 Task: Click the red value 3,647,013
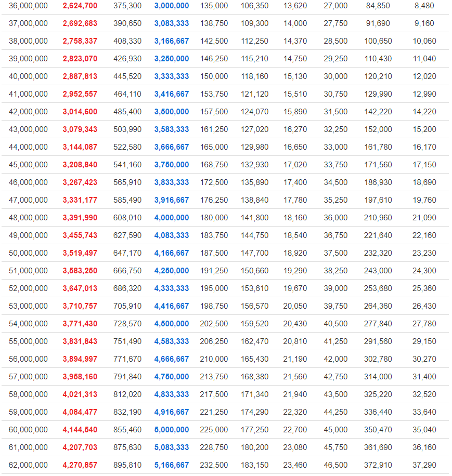[80, 288]
